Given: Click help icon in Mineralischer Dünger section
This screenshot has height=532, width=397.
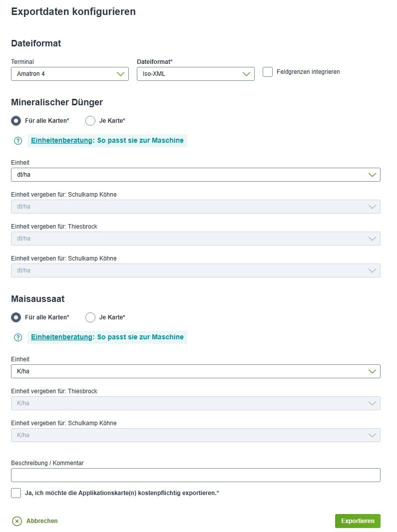Looking at the screenshot, I should pyautogui.click(x=18, y=141).
